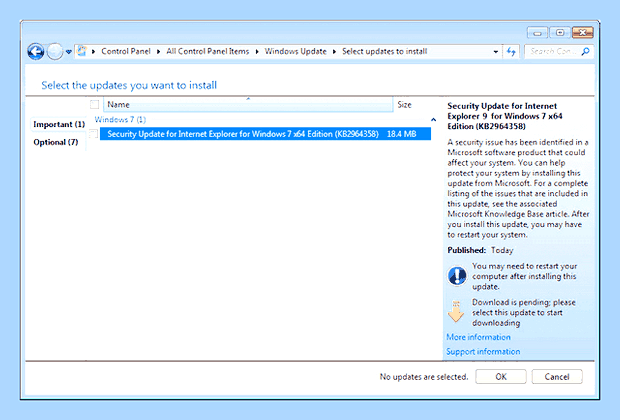Image resolution: width=620 pixels, height=420 pixels.
Task: Collapse the Windows 7 (1) group
Action: [x=433, y=119]
